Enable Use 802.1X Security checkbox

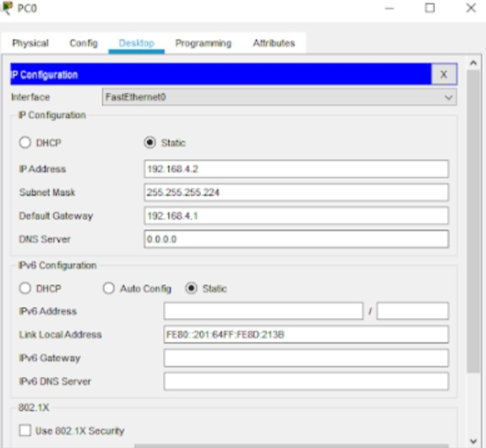[x=25, y=430]
